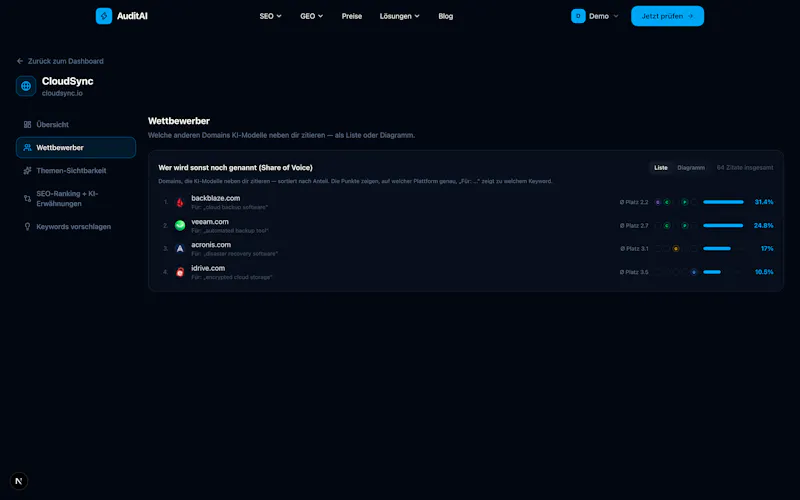Viewport: 800px width, 500px height.
Task: Open the backblaze.com domain entry
Action: (215, 198)
